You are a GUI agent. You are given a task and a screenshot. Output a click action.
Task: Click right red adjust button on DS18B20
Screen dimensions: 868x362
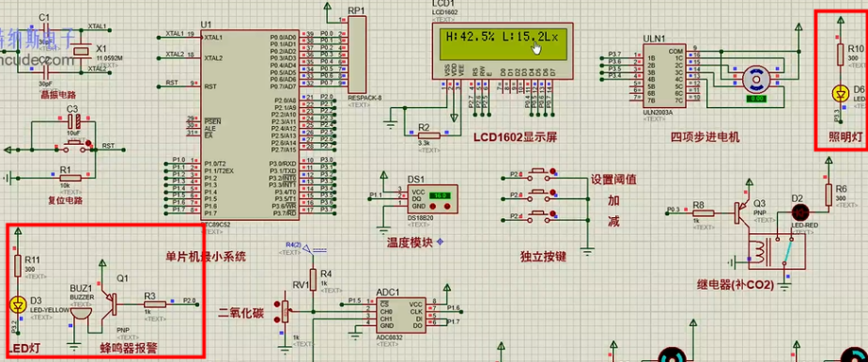[x=447, y=207]
